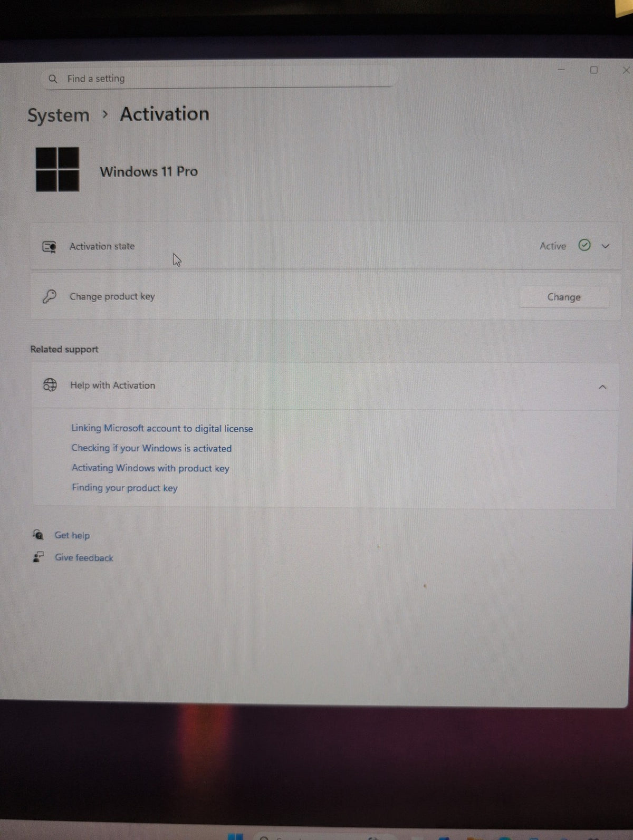
Task: Open Finding your product key link
Action: [124, 488]
